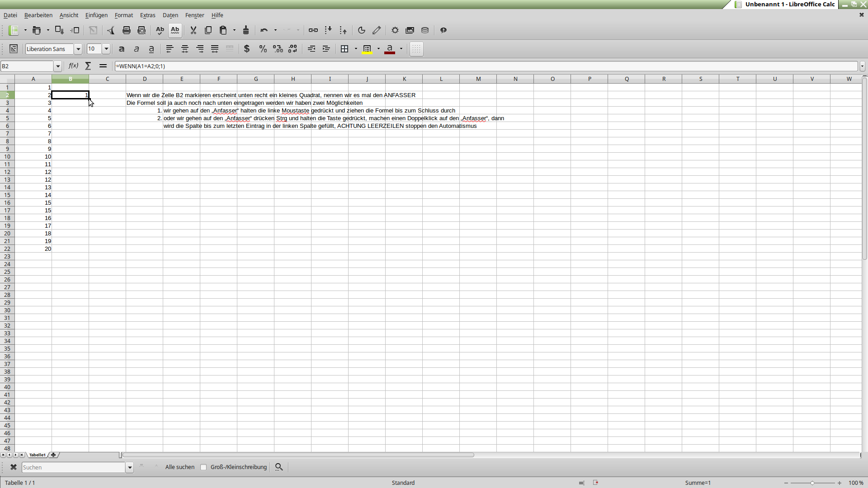This screenshot has height=488, width=868.
Task: Click the Alle suchen button
Action: [179, 467]
